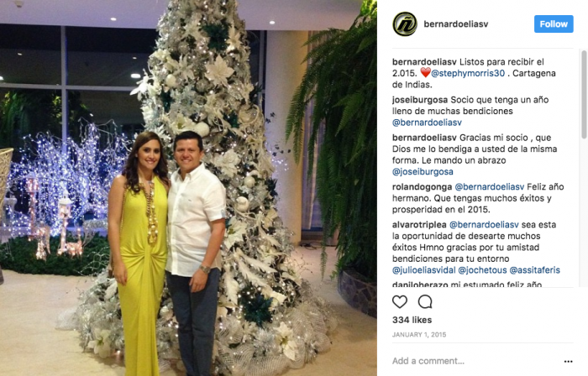Visit alvarotriplea commenter profile
This screenshot has width=588, height=376.
pos(419,225)
